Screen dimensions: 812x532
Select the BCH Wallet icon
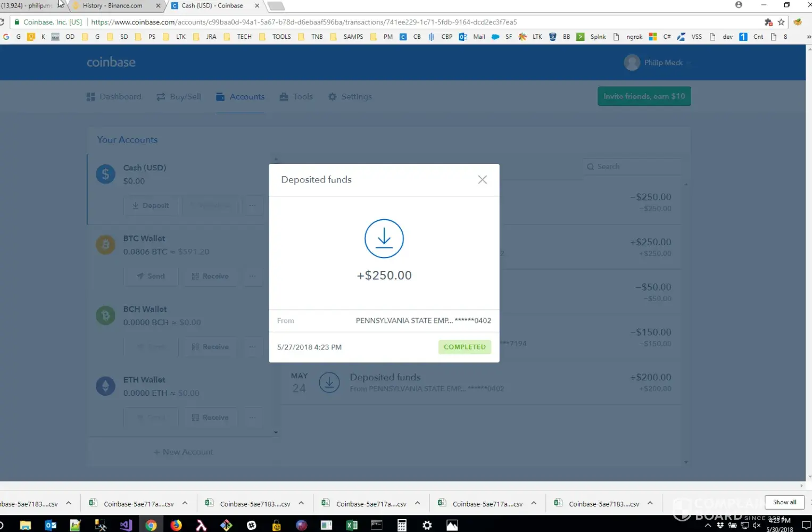(x=105, y=315)
